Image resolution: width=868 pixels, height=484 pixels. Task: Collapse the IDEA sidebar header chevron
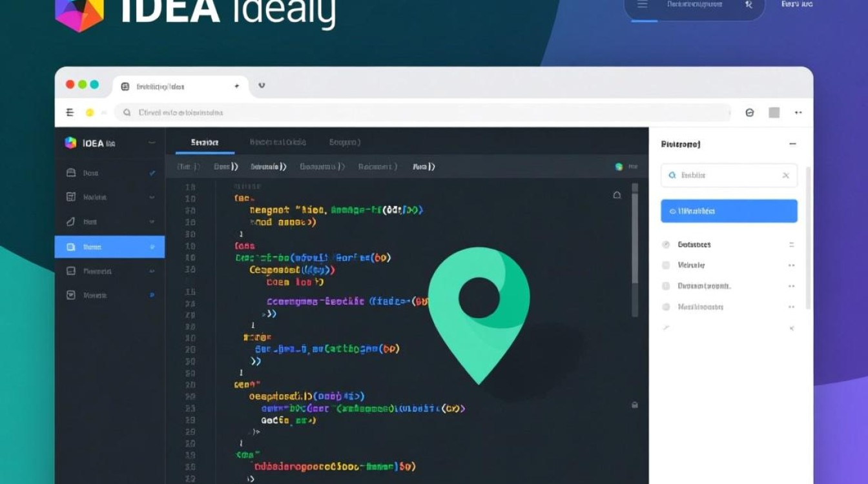pyautogui.click(x=152, y=143)
